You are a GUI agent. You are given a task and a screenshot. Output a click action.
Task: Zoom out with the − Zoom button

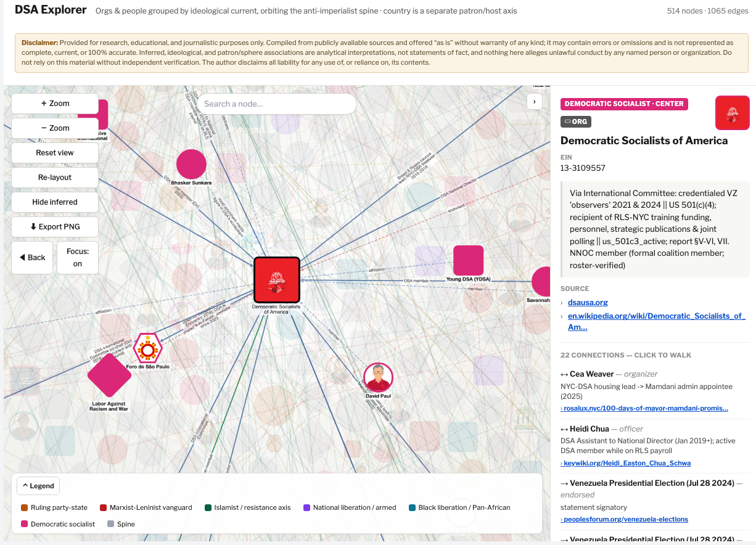coord(55,128)
